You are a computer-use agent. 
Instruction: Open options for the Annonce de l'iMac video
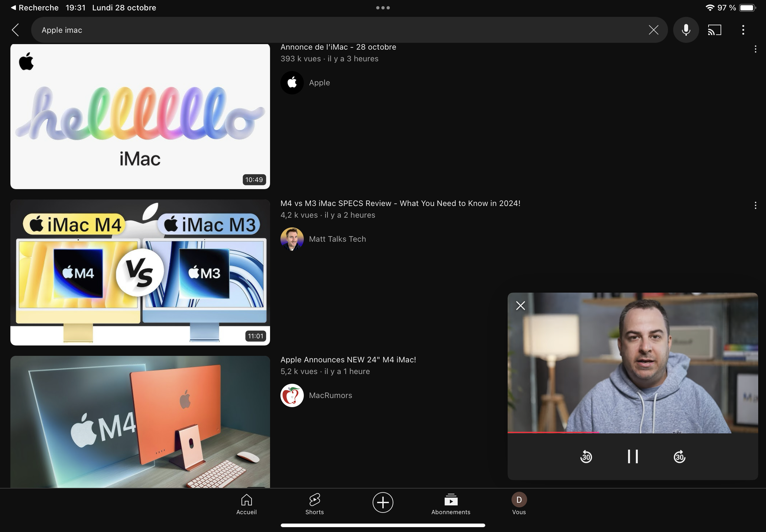[x=755, y=49]
